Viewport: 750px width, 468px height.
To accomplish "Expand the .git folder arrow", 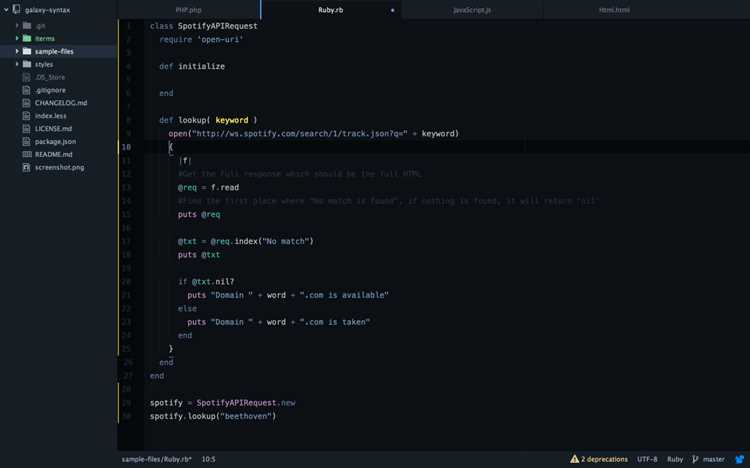I will coord(17,25).
